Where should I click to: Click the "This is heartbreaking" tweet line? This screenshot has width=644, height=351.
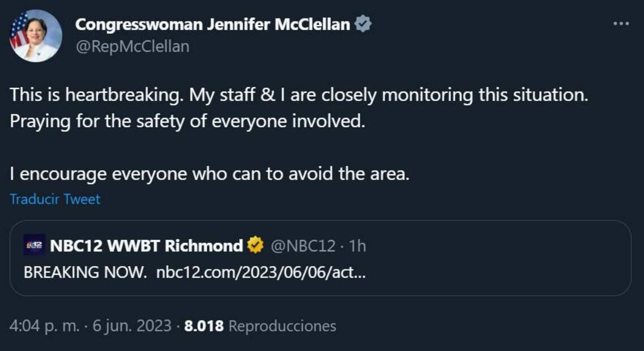coord(298,95)
